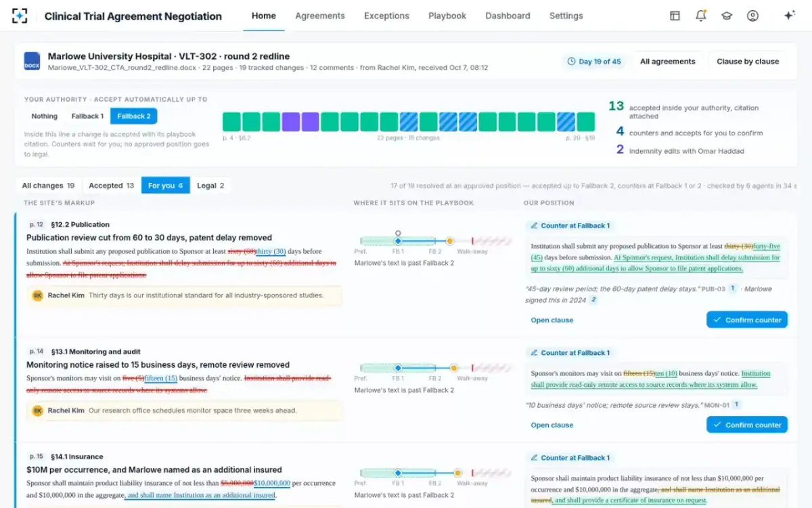
Task: Click the orange marker on §13.1 playbook slider
Action: click(x=453, y=368)
